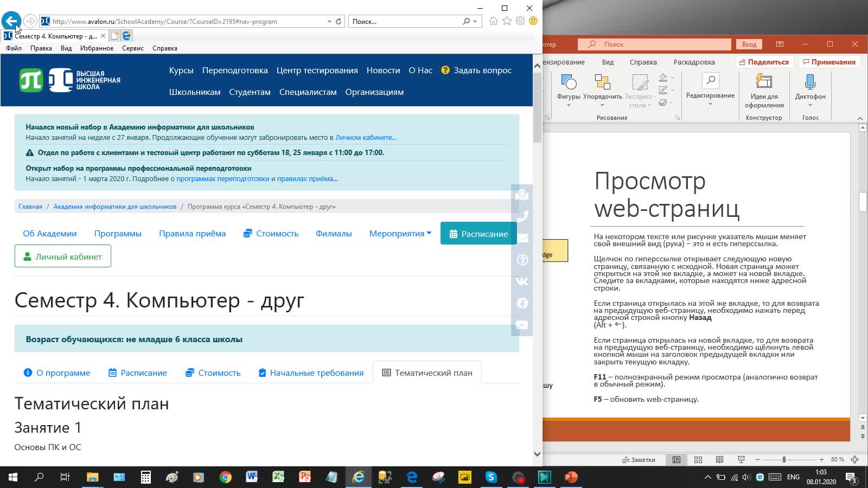Image resolution: width=868 pixels, height=488 pixels.
Task: Open Microsoft Edge from the tab bar icon
Action: 126,36
